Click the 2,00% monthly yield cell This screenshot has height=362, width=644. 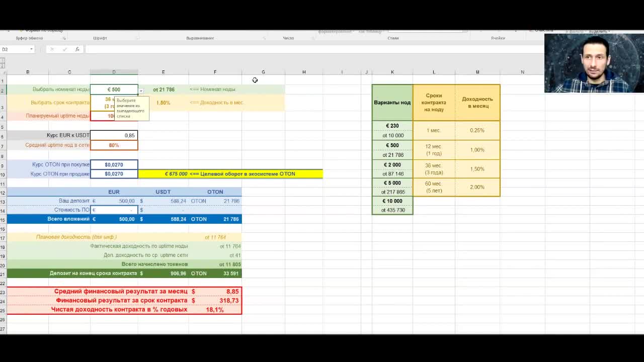coord(477,187)
